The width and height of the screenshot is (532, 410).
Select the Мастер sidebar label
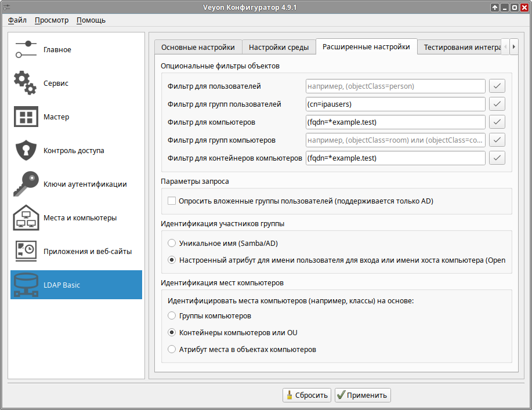pyautogui.click(x=56, y=117)
